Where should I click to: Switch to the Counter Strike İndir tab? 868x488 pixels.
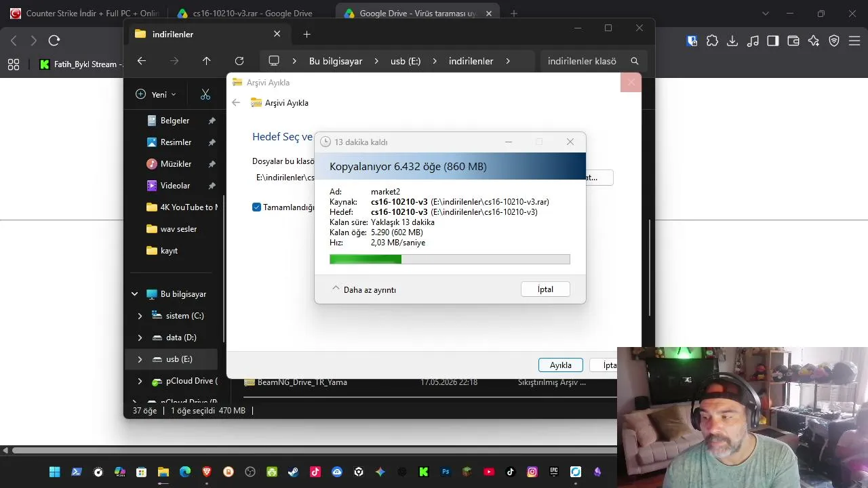[84, 14]
